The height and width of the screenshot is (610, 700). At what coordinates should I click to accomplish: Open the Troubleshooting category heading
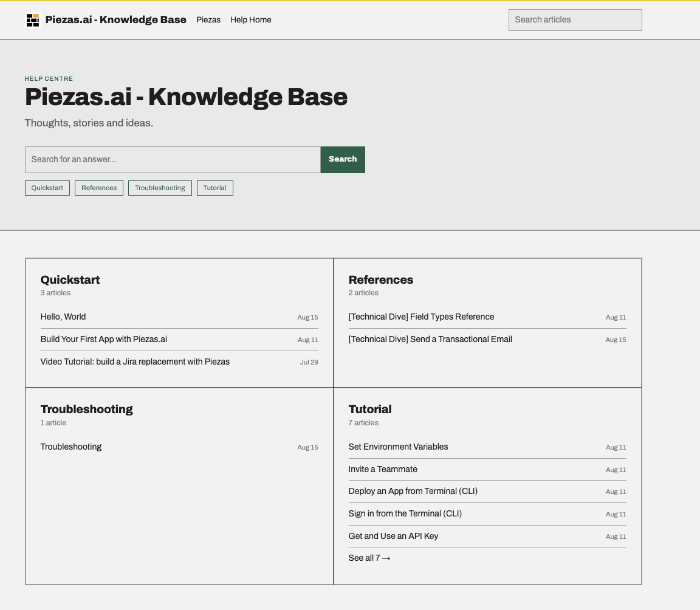pyautogui.click(x=87, y=409)
